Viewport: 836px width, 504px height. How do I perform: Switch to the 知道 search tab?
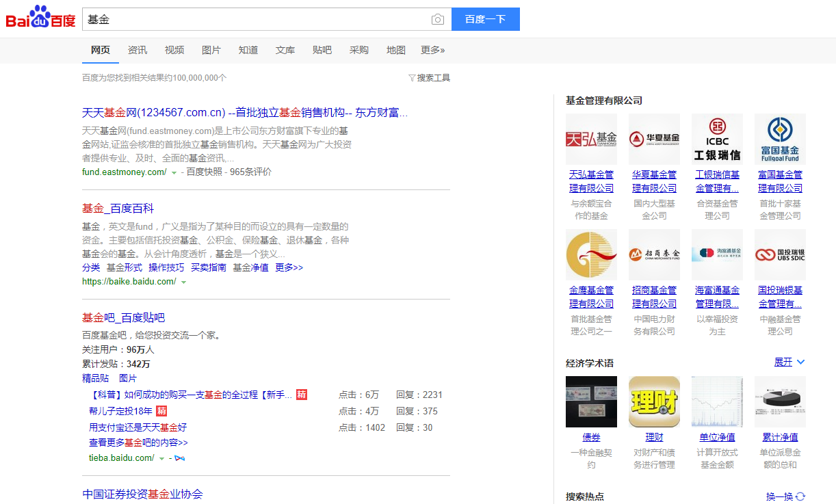tap(248, 50)
